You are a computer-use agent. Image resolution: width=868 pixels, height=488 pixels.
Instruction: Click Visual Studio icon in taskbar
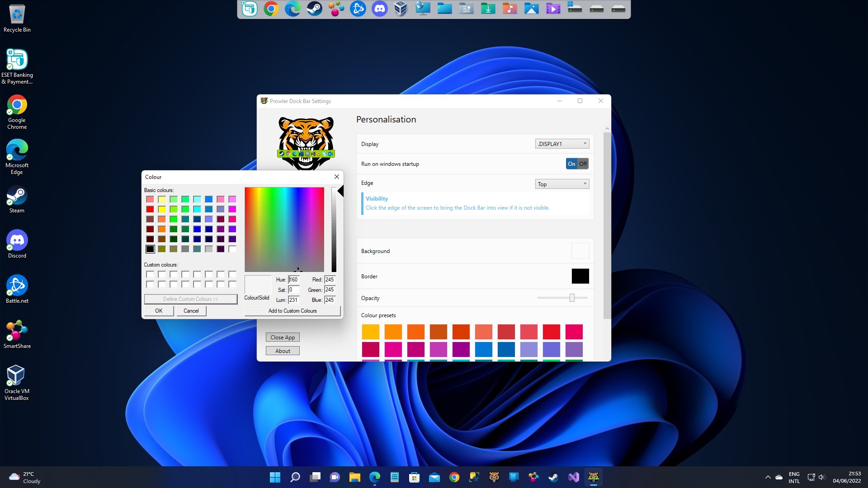(x=573, y=477)
